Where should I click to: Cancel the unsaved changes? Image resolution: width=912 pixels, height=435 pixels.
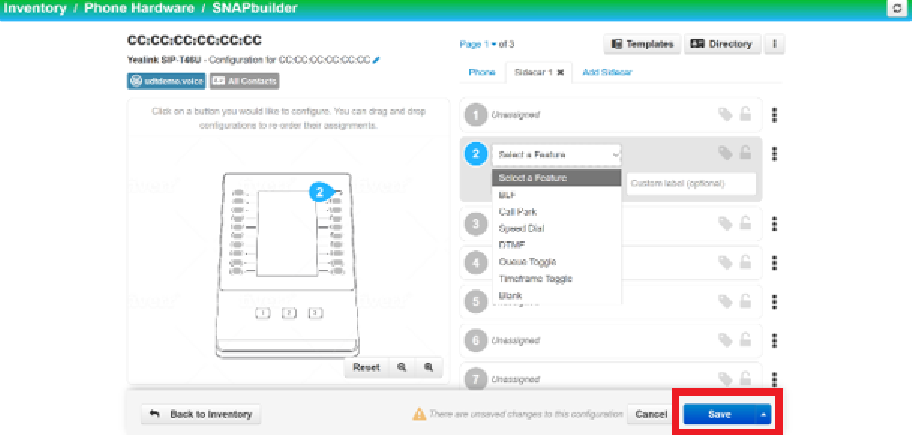pyautogui.click(x=651, y=415)
